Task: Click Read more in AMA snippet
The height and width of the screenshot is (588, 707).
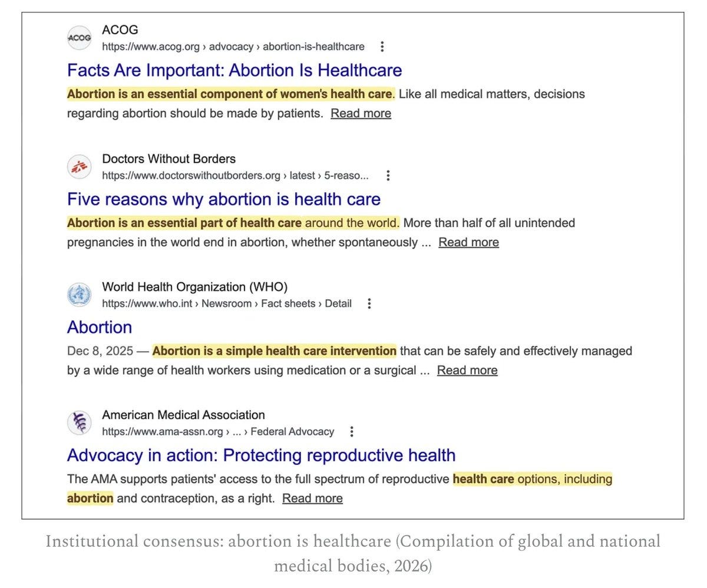Action: pyautogui.click(x=312, y=498)
